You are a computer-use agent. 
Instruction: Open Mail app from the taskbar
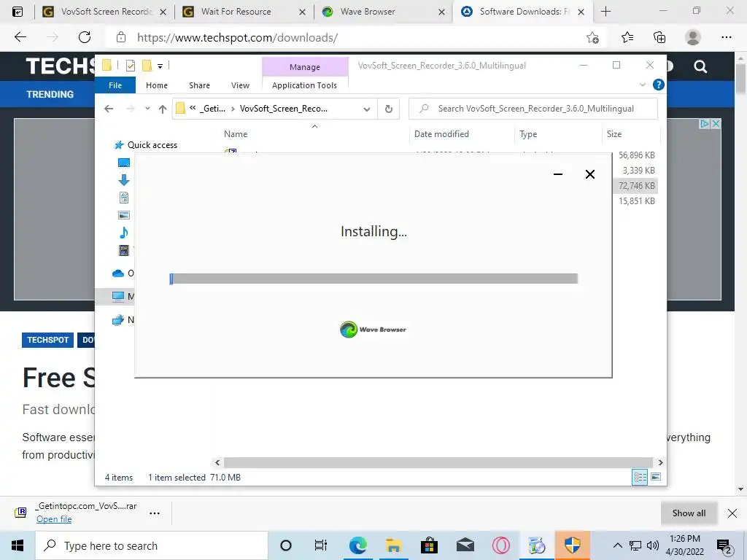coord(465,545)
